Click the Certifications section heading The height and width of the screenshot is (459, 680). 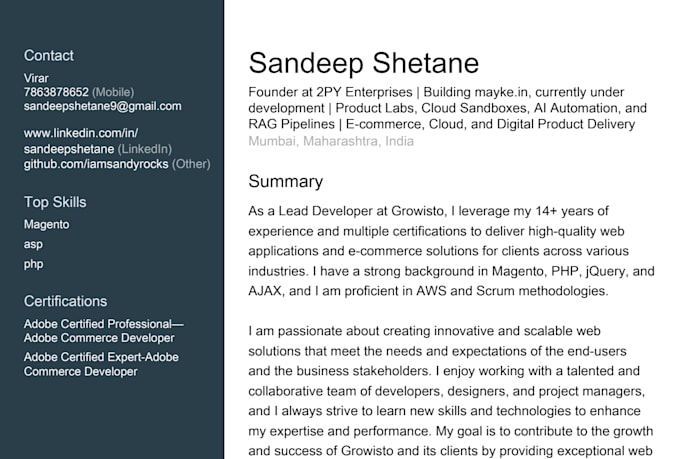pos(65,302)
